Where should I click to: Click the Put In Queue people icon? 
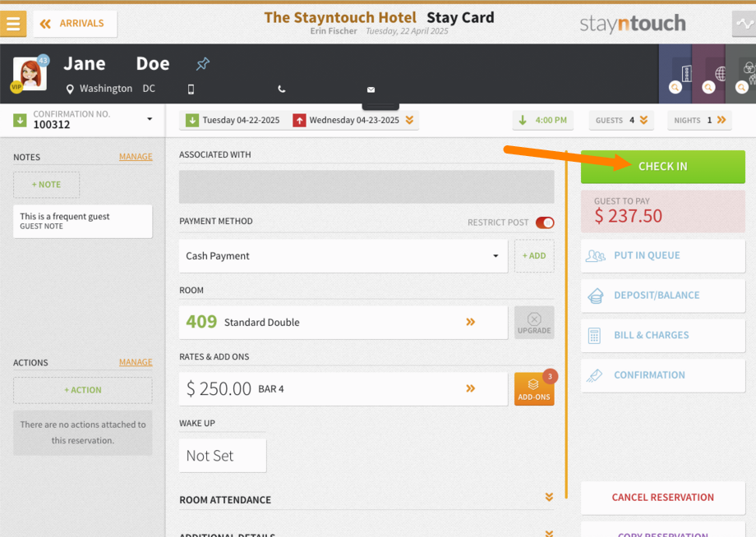click(596, 255)
